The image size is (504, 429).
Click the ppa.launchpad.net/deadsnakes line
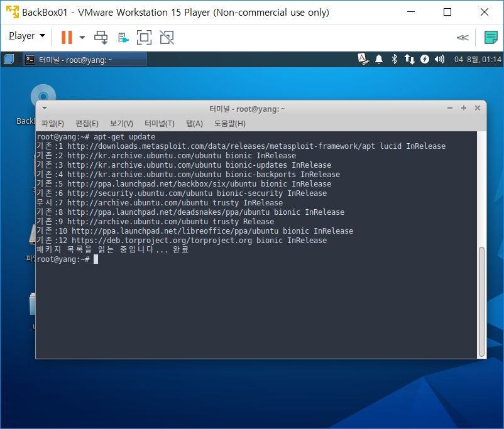point(190,212)
